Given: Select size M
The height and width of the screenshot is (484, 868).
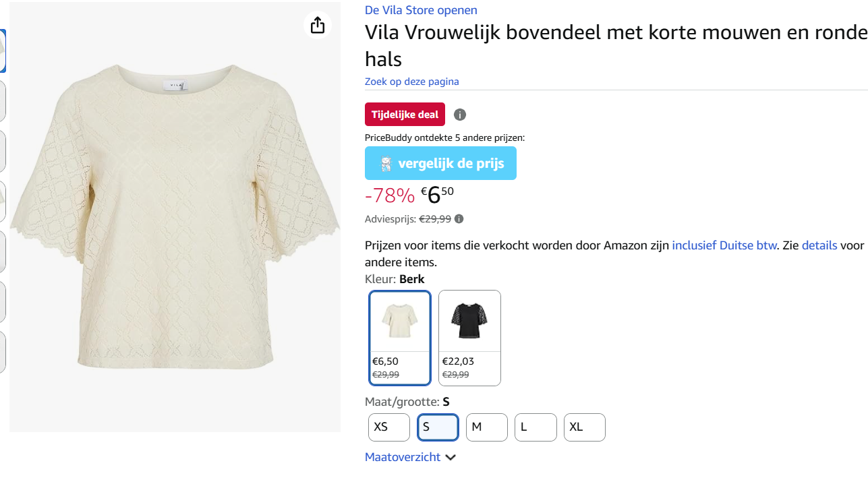Looking at the screenshot, I should 486,427.
